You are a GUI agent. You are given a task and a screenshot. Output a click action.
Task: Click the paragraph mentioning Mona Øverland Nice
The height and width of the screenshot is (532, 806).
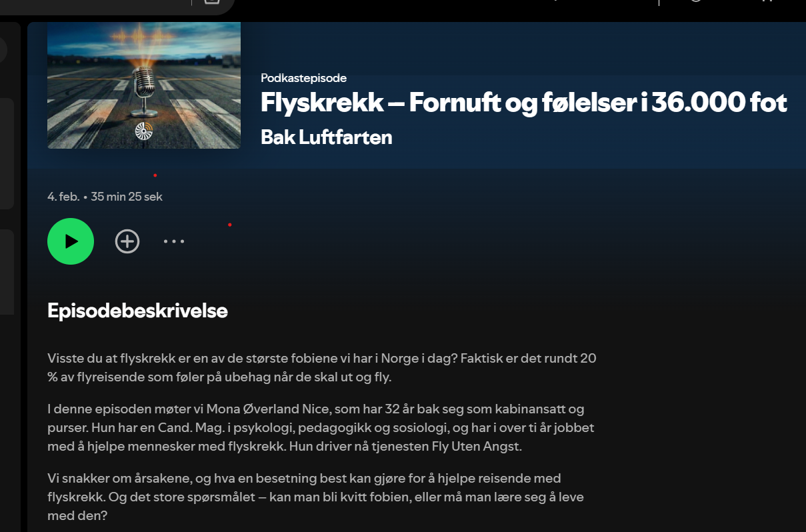321,427
